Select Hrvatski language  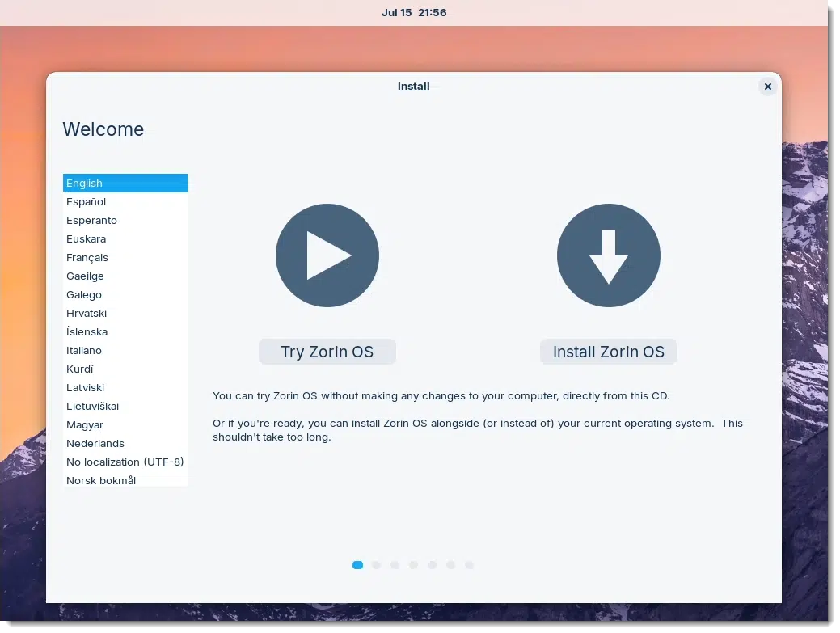125,314
